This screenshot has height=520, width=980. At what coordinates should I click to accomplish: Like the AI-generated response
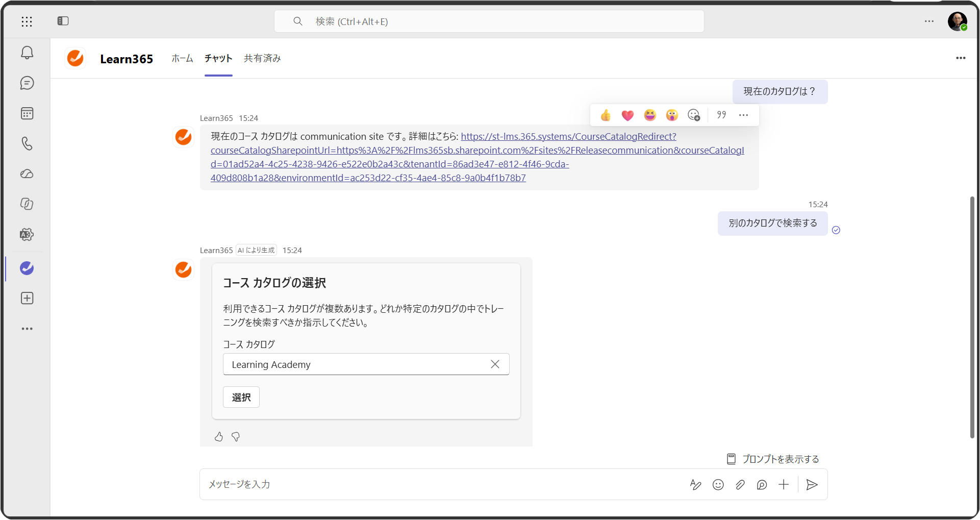[x=219, y=437]
